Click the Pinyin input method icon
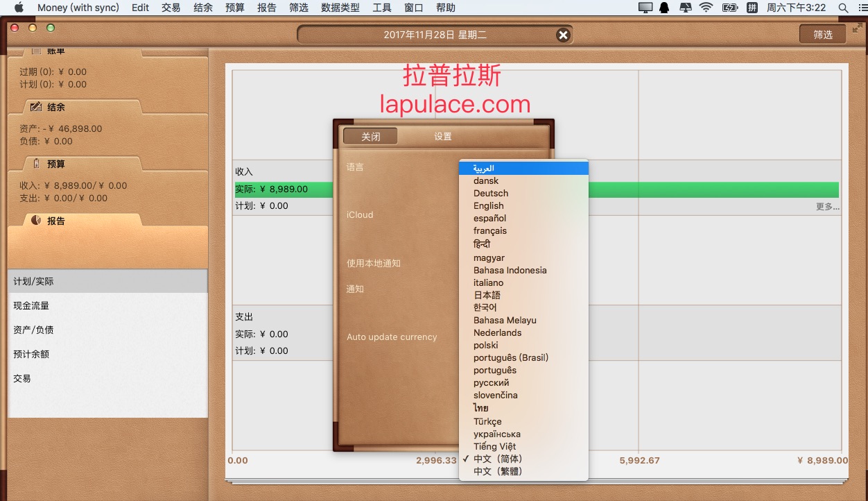The width and height of the screenshot is (868, 501). pos(752,8)
